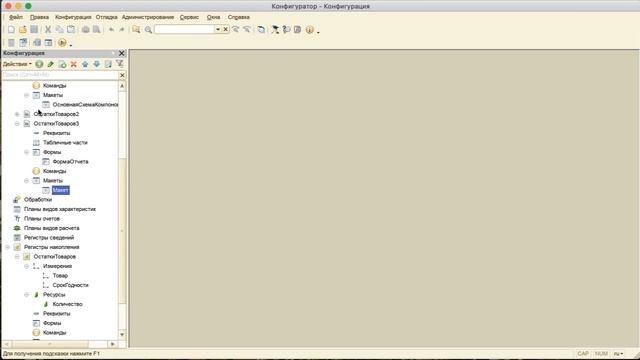
Task: Click the round info Help icon
Action: pos(310,29)
